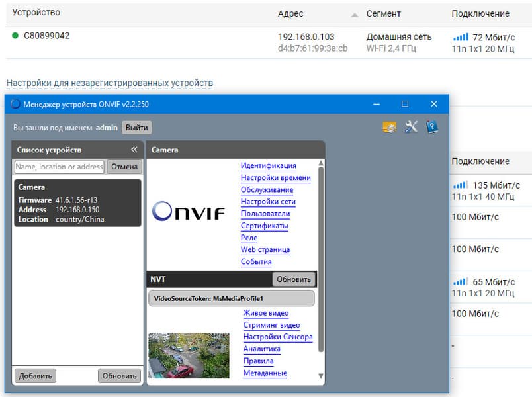Click the Wi-Fi signal icon beside 72 Мбит/с
Viewport: 532px width, 397px height.
[x=461, y=37]
